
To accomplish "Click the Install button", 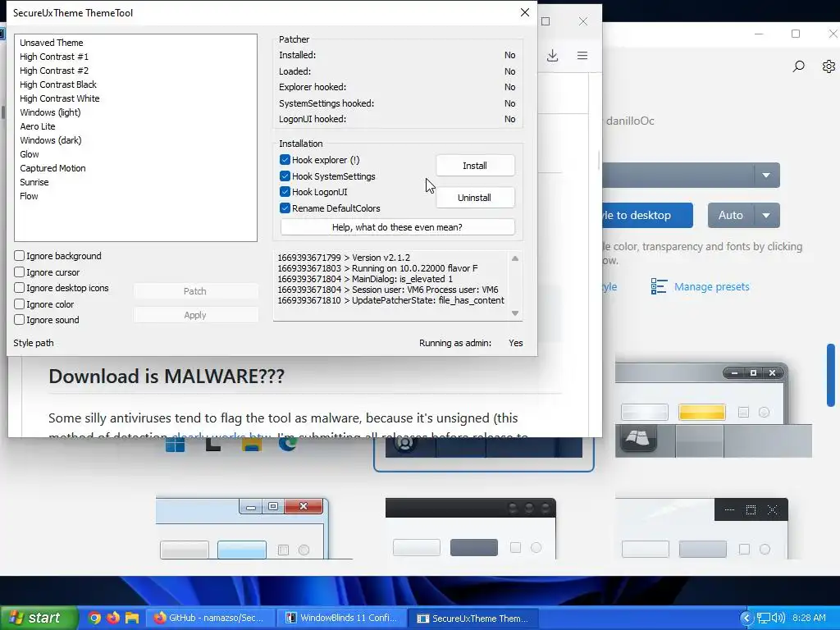I will pos(475,166).
